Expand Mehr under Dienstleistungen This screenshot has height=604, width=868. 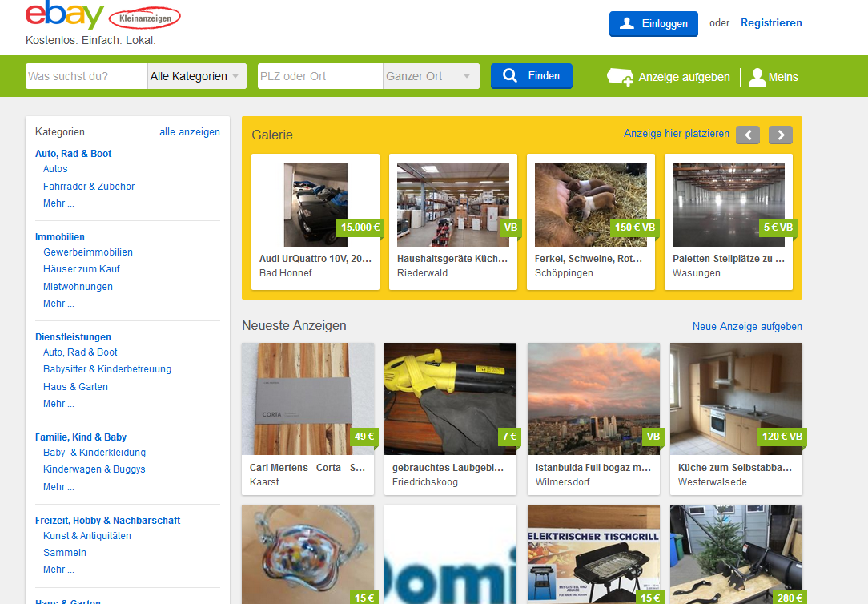[58, 404]
